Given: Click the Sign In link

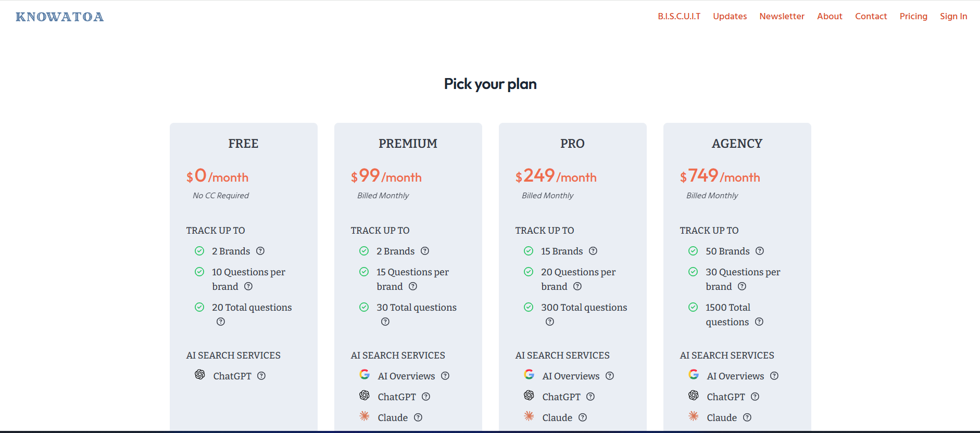Looking at the screenshot, I should [953, 16].
